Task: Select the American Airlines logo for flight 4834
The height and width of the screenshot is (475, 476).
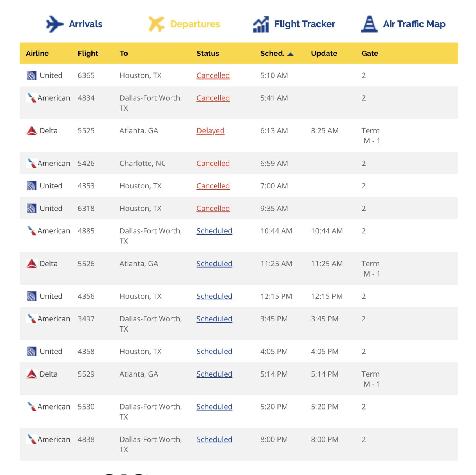Action: (32, 98)
